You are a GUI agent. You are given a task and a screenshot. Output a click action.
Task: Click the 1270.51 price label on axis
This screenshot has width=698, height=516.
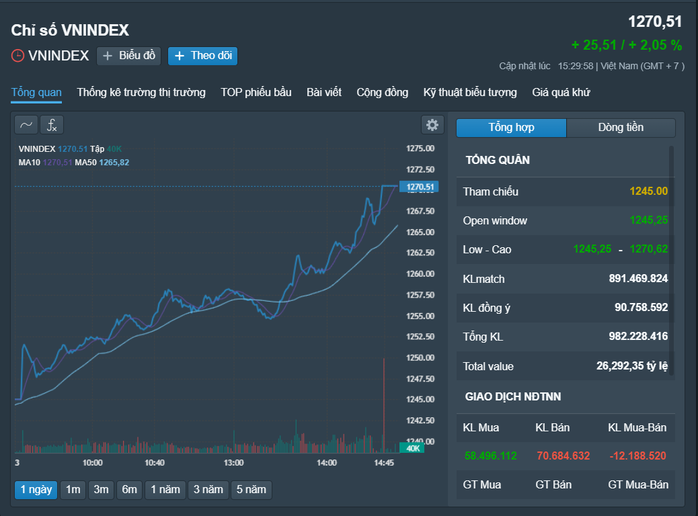[x=419, y=187]
